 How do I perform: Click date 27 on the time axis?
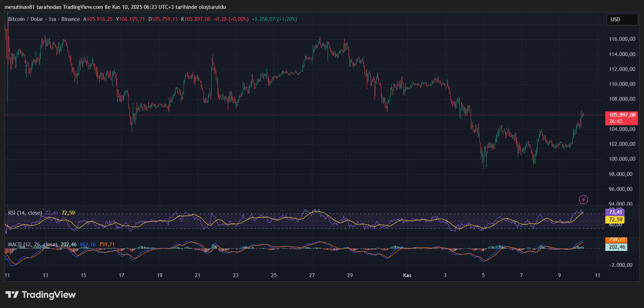(x=312, y=275)
